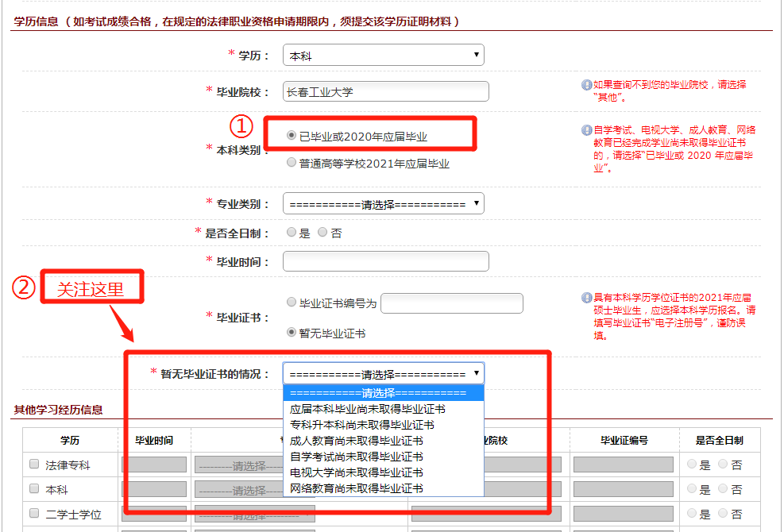Select 毕业证书编号为 radio button

tap(292, 303)
